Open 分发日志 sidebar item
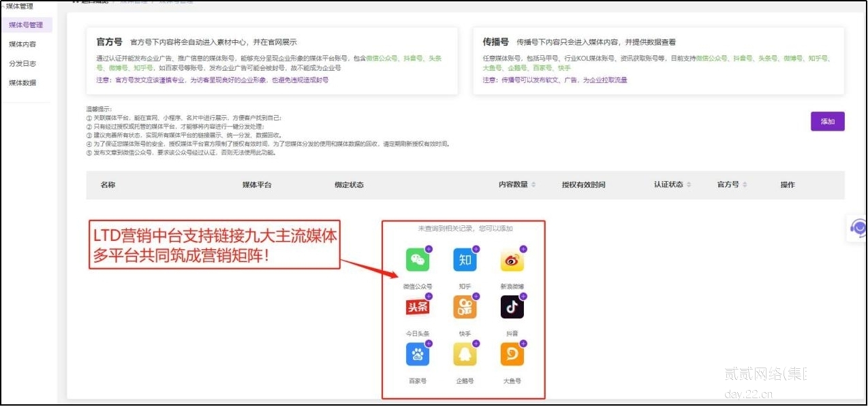The height and width of the screenshot is (407, 868). (22, 63)
